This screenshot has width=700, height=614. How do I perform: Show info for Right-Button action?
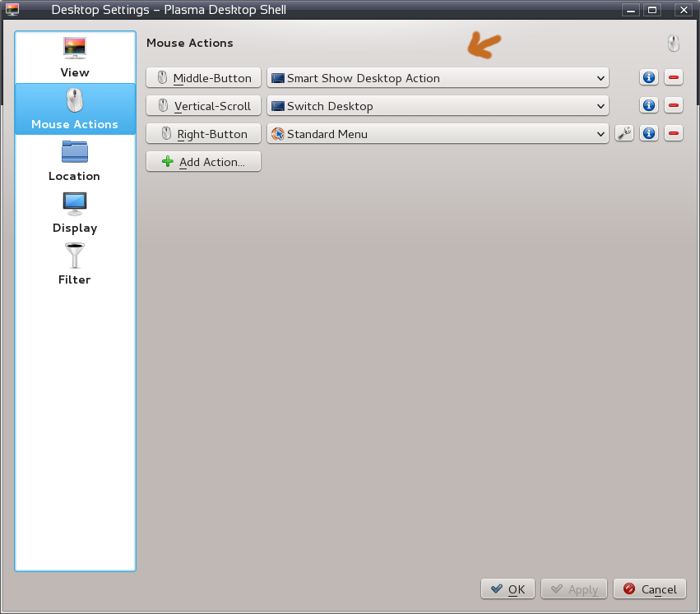649,133
